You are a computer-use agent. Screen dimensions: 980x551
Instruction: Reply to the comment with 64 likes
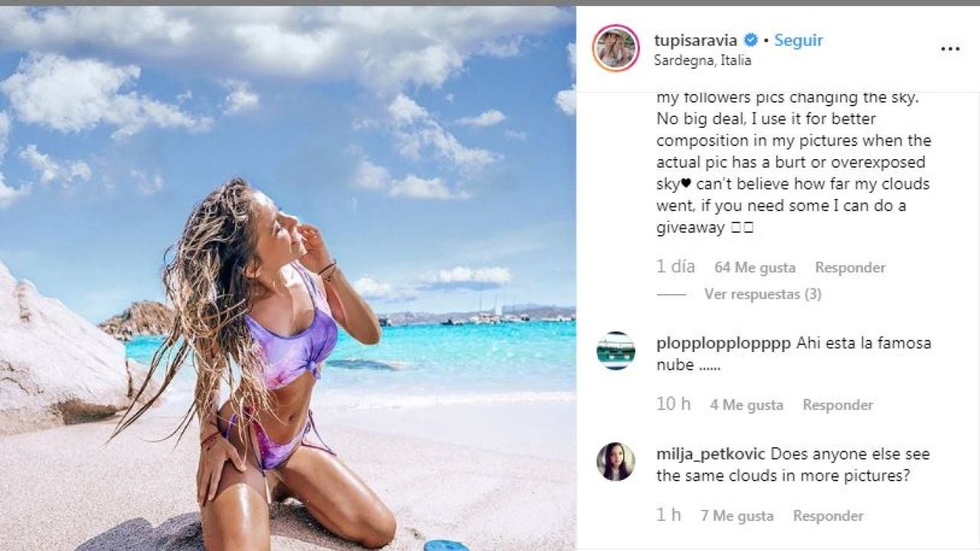(850, 268)
